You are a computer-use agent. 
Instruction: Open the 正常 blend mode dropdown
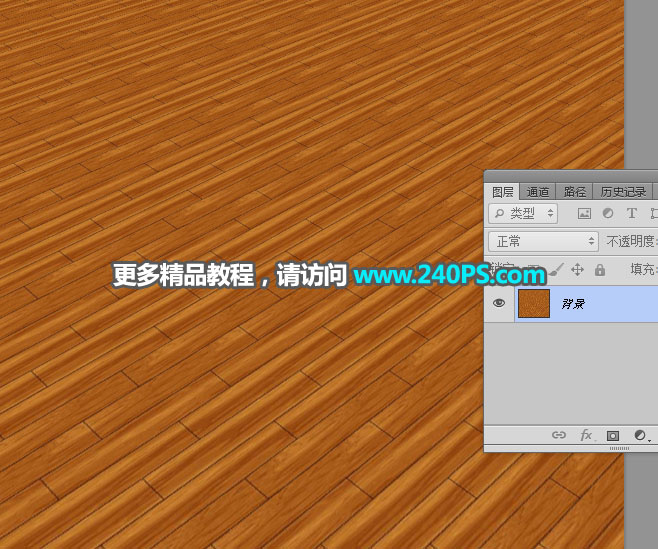coord(543,241)
